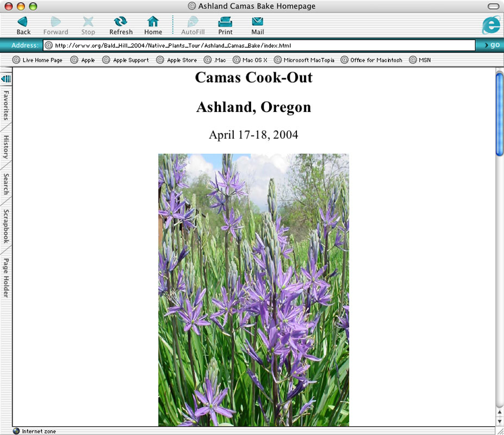Click the "Ashland Camas Bake Homepage" window title
Image resolution: width=504 pixels, height=435 pixels.
point(257,6)
